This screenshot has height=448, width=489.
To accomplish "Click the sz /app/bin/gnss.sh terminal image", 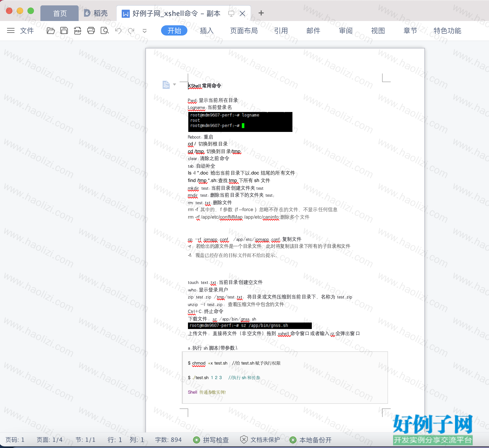I will click(250, 325).
